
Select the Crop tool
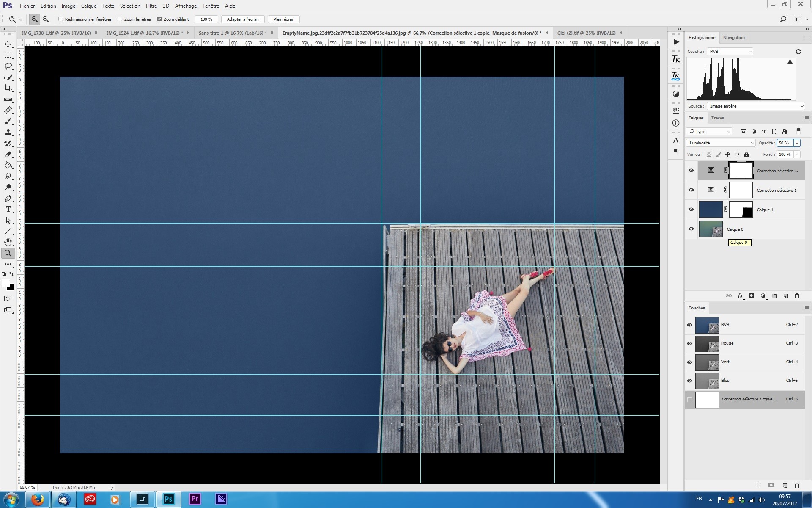coord(8,88)
